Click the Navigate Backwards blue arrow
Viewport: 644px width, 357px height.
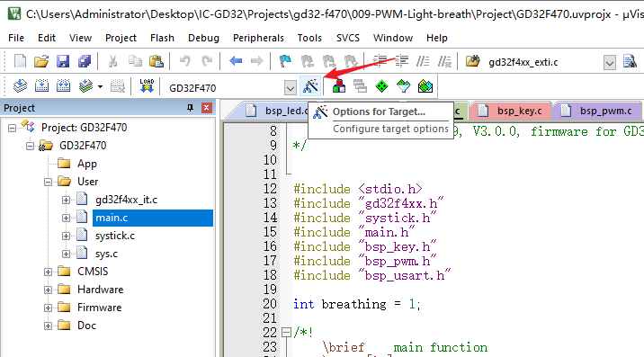236,61
